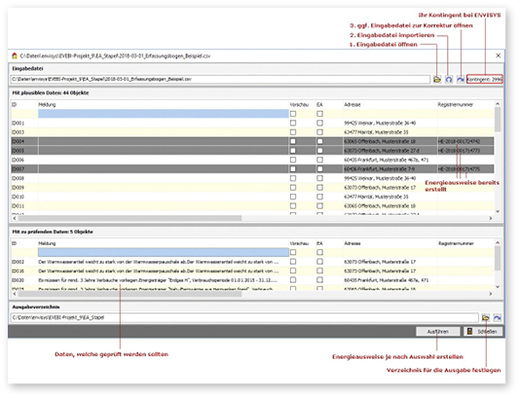
Task: Sort the plausible table by the ID column header
Action: pos(14,105)
